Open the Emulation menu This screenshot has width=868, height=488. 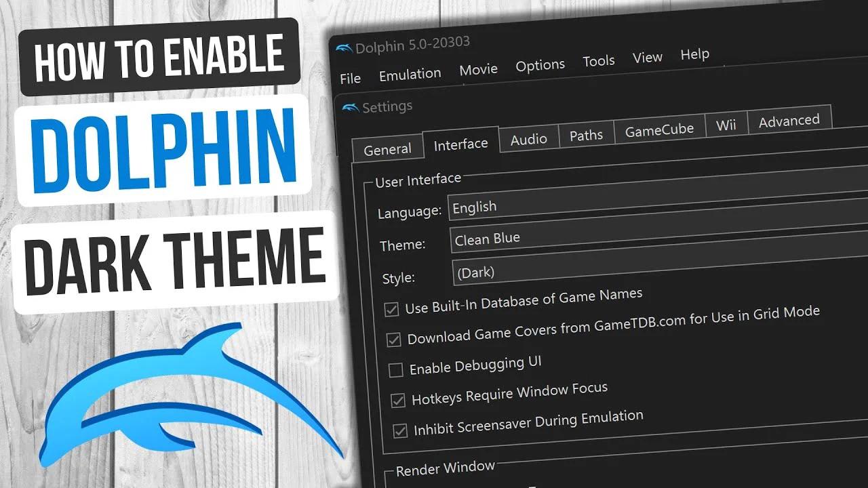(x=410, y=74)
